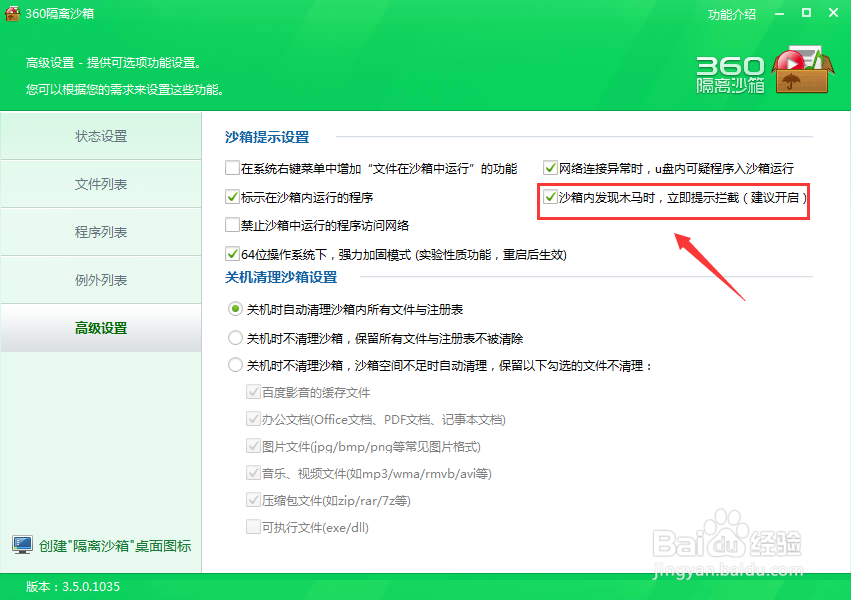Screen dimensions: 851x600
Task: Toggle 64位操作系统下强力加固模式 checkbox
Action: (232, 253)
